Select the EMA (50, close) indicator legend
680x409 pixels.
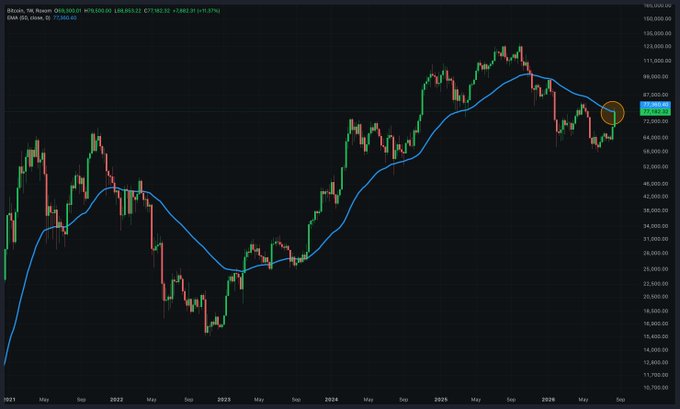coord(29,18)
